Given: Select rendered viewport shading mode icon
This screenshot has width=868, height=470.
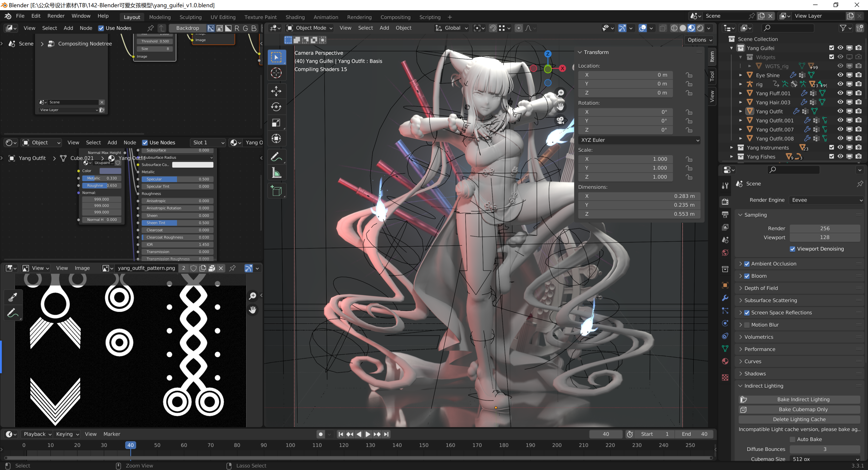Looking at the screenshot, I should coord(700,28).
